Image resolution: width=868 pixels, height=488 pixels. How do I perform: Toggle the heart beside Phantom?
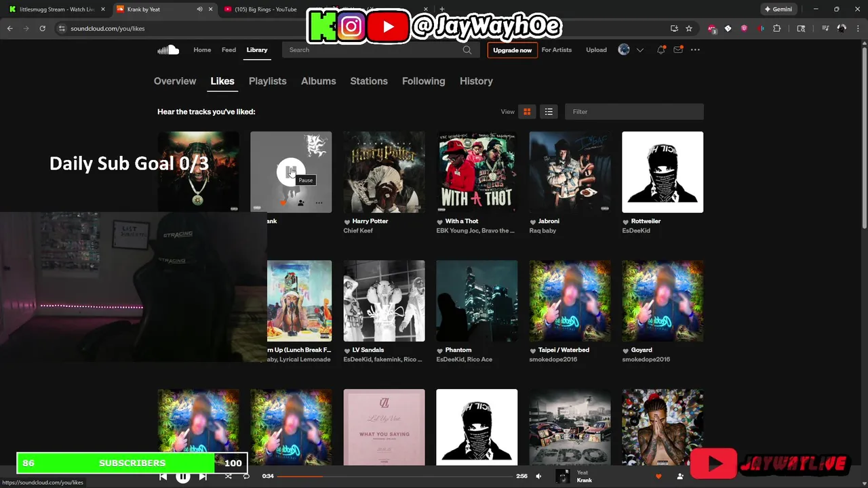click(x=440, y=350)
